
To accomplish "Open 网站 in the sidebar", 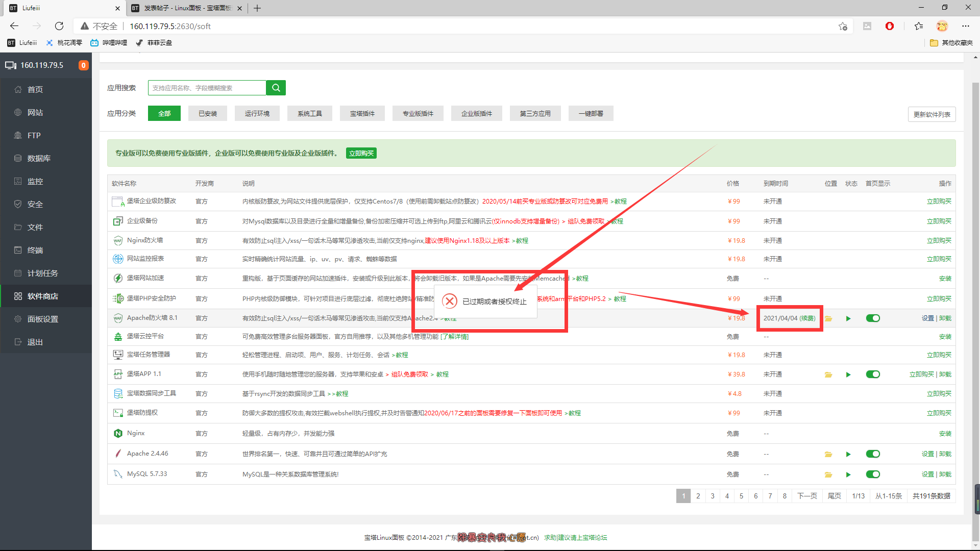I will click(46, 112).
